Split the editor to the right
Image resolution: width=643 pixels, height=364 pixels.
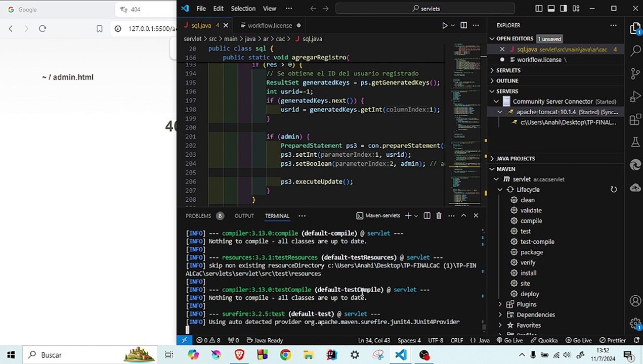click(x=463, y=25)
